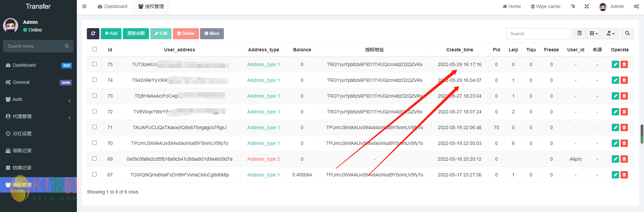Toggle the select-all checkbox in the table header
This screenshot has height=212, width=644.
click(94, 49)
